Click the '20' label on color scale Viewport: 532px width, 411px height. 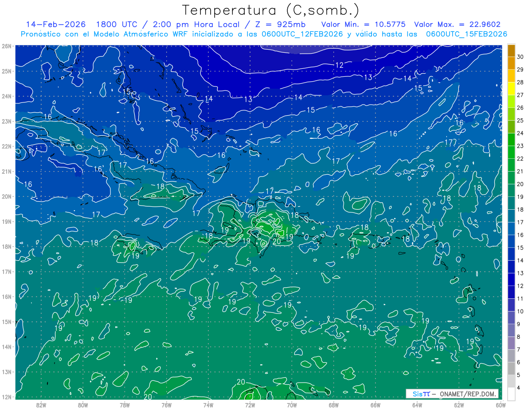coord(520,184)
